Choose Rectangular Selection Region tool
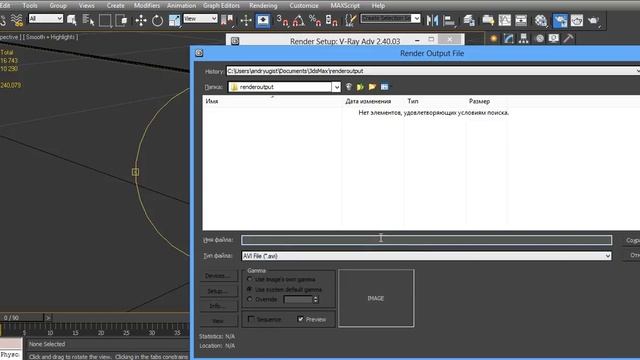640x360 pixels. click(105, 20)
